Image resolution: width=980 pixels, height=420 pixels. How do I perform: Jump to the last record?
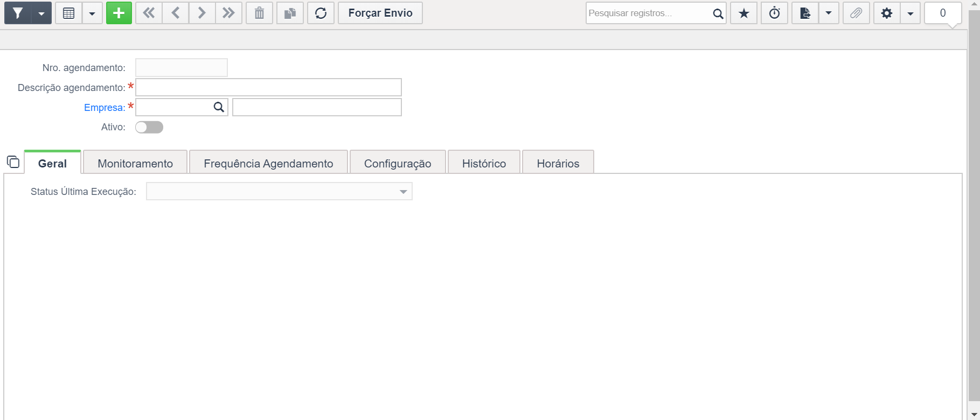(228, 13)
